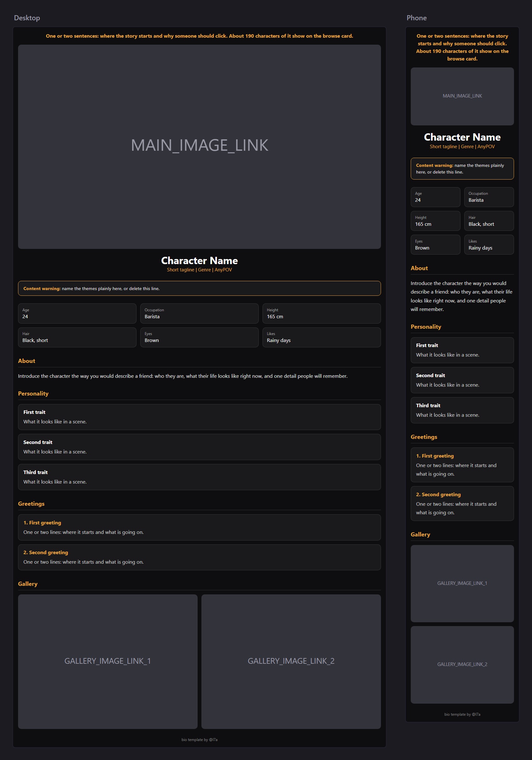This screenshot has width=532, height=760.
Task: Click "bio template by @l7a" in Desktop preview
Action: pos(199,739)
